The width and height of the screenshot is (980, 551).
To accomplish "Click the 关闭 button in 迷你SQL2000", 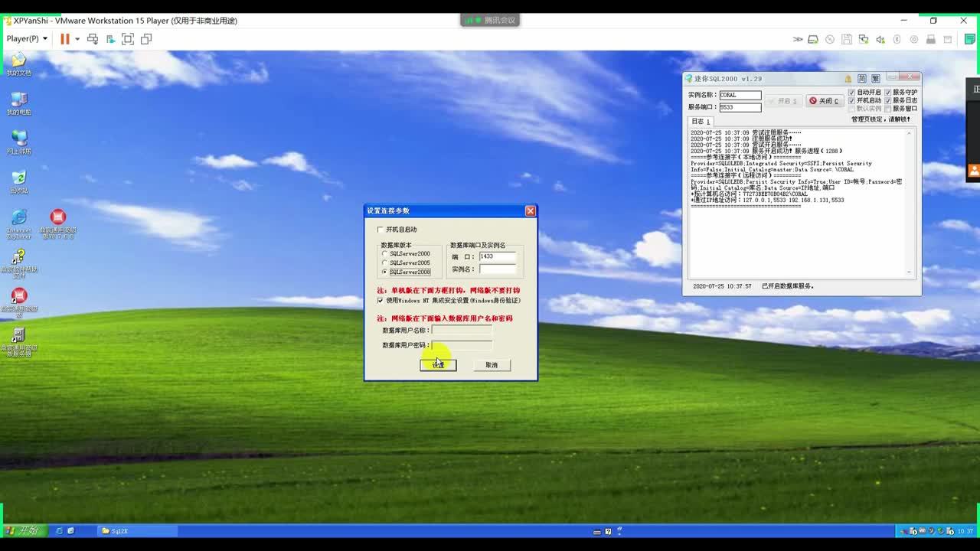I will click(x=825, y=101).
